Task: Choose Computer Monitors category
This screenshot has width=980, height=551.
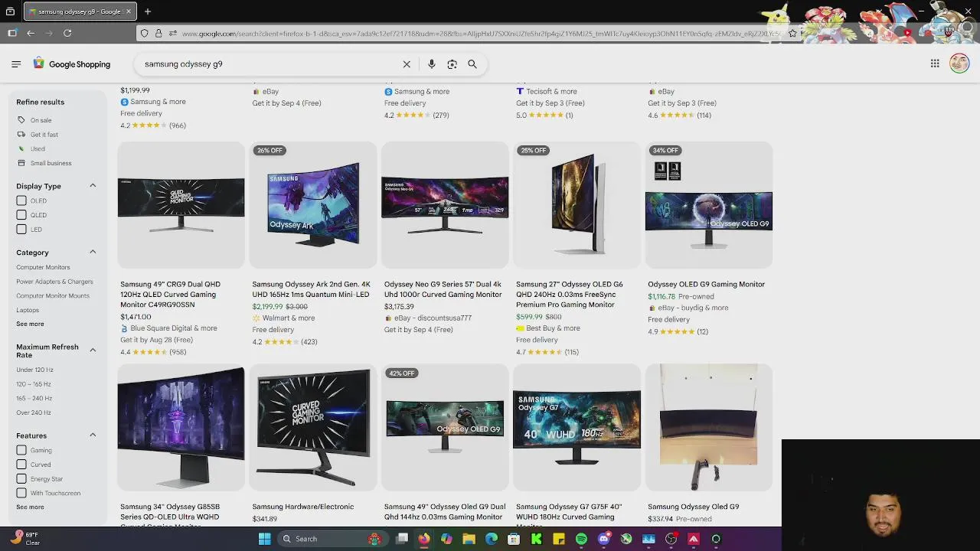Action: click(43, 267)
